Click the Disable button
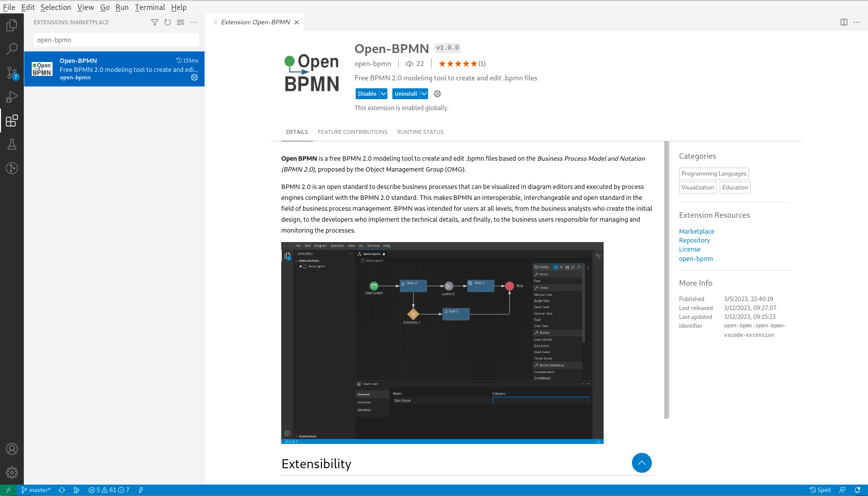Viewport: 868px width, 496px height. [367, 94]
